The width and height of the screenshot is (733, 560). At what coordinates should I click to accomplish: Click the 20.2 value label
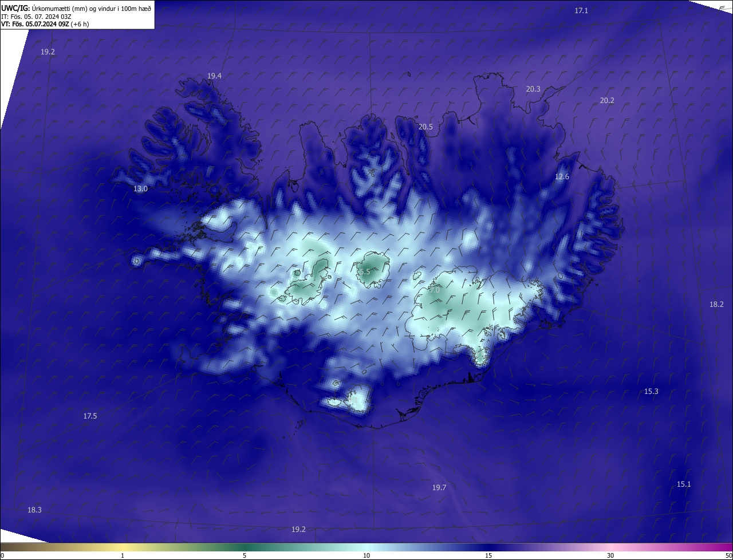[x=607, y=100]
